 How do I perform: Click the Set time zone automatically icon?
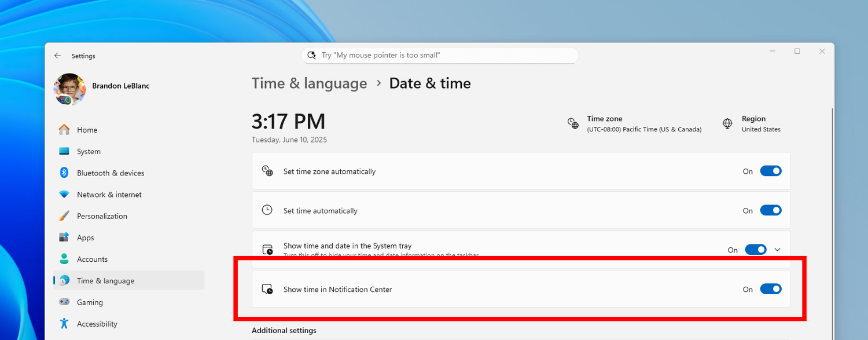coord(267,171)
